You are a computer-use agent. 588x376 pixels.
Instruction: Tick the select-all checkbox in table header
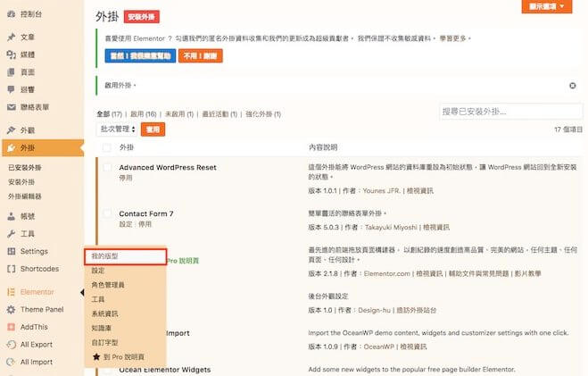point(107,146)
